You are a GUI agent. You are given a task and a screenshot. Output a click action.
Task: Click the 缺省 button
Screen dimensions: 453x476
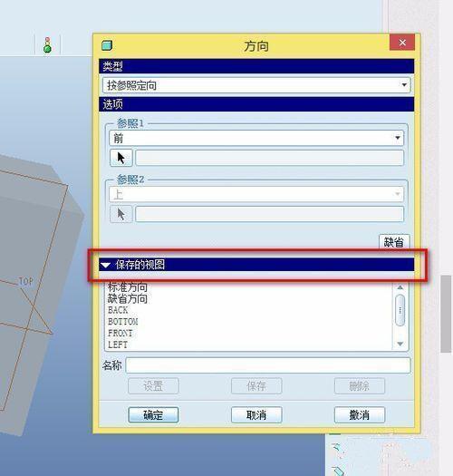[x=394, y=242]
